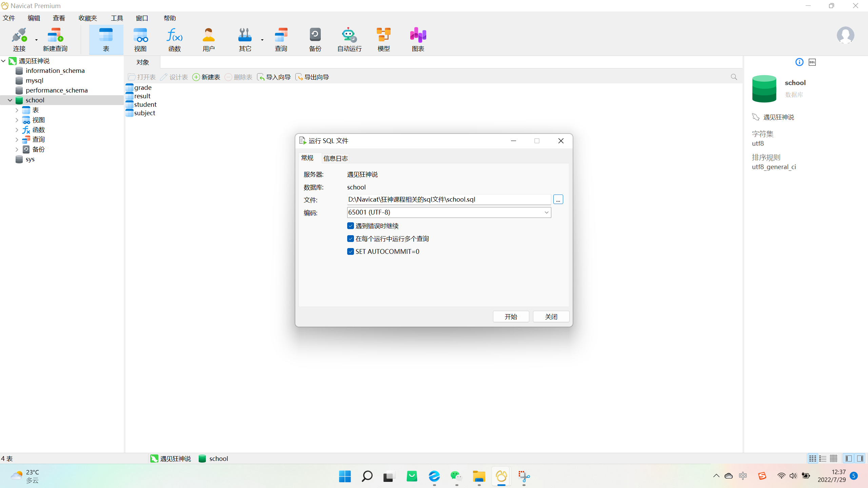This screenshot has height=488, width=868.
Task: Uncheck 遇到错误时继续 checkbox
Action: (351, 226)
